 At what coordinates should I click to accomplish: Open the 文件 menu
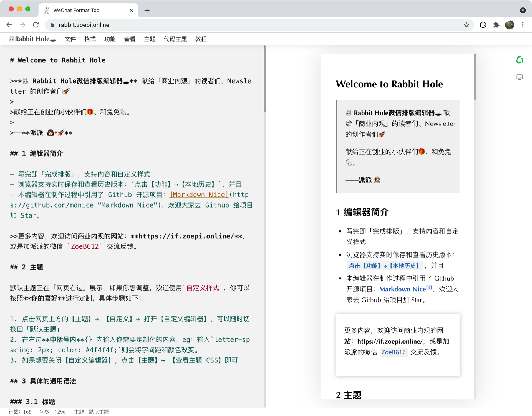70,39
